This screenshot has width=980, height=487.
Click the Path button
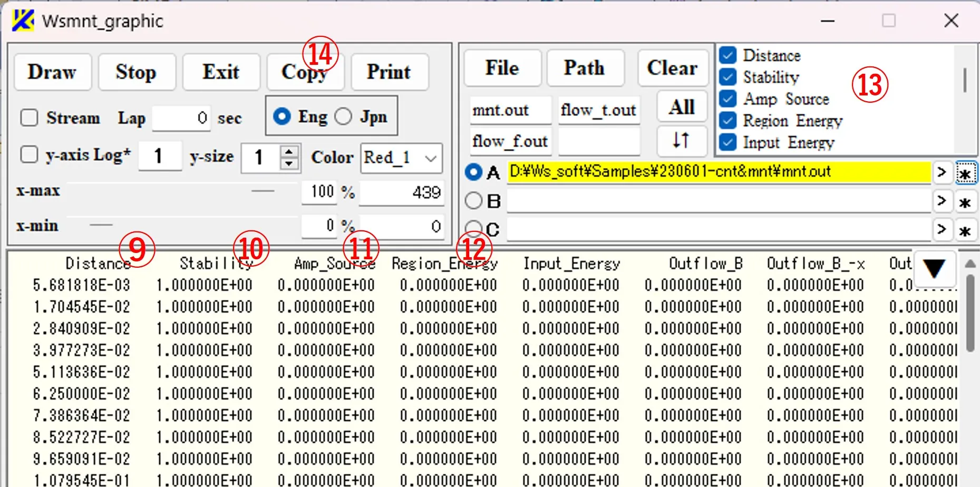coord(585,68)
